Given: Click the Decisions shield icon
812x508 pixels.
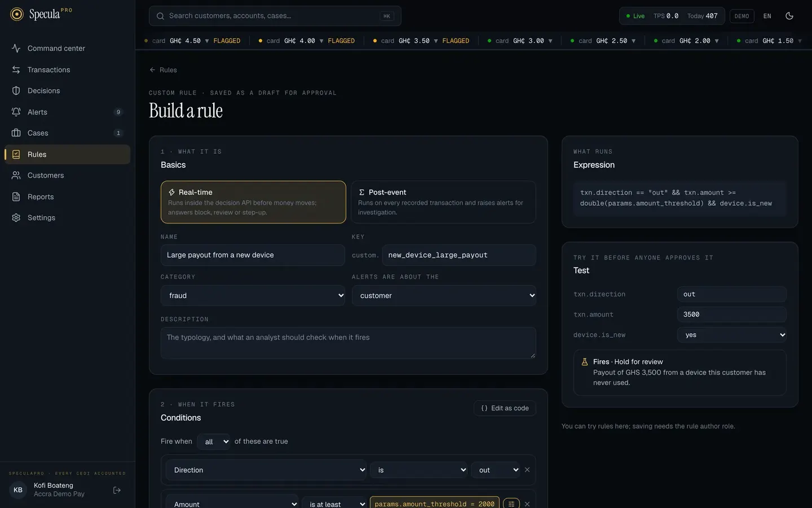Looking at the screenshot, I should point(16,91).
